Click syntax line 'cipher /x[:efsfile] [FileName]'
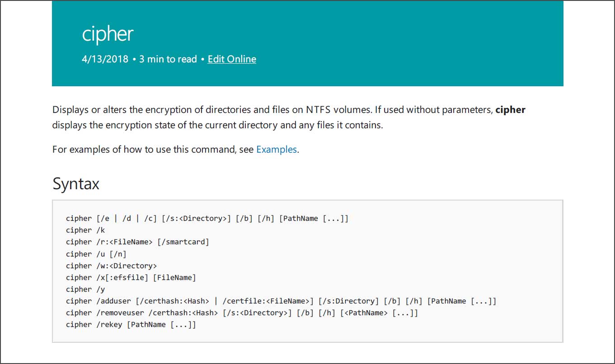Screen dimensions: 615x364 tap(131, 277)
